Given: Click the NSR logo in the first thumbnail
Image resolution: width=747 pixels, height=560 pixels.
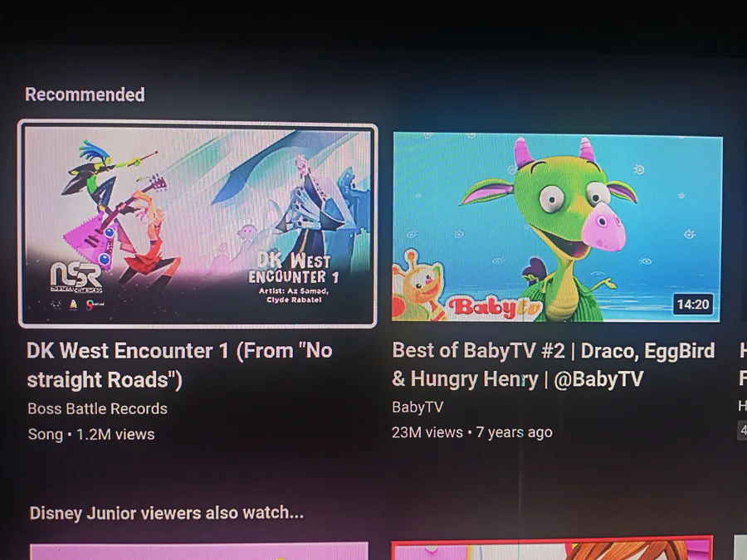Looking at the screenshot, I should [x=76, y=277].
